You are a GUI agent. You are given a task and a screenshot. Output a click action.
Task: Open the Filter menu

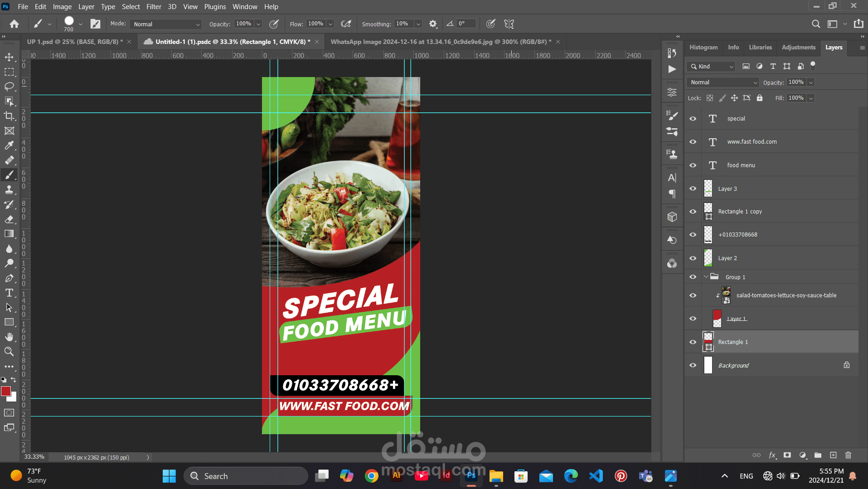point(154,7)
